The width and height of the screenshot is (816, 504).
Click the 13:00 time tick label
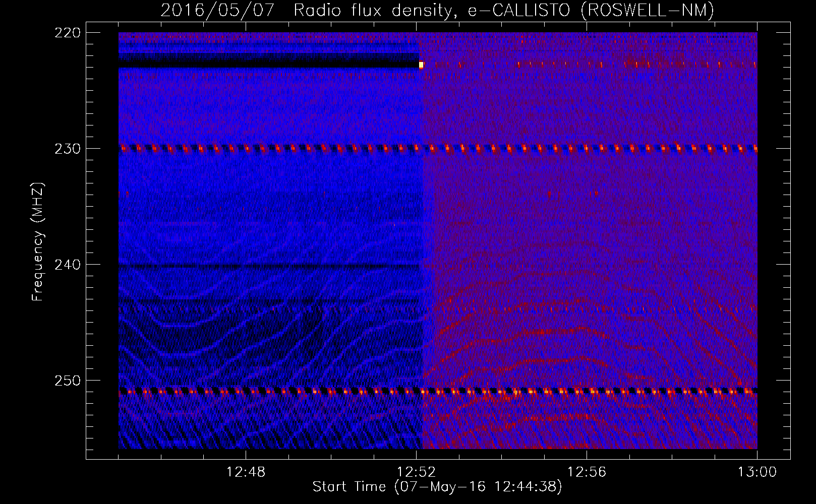(757, 472)
